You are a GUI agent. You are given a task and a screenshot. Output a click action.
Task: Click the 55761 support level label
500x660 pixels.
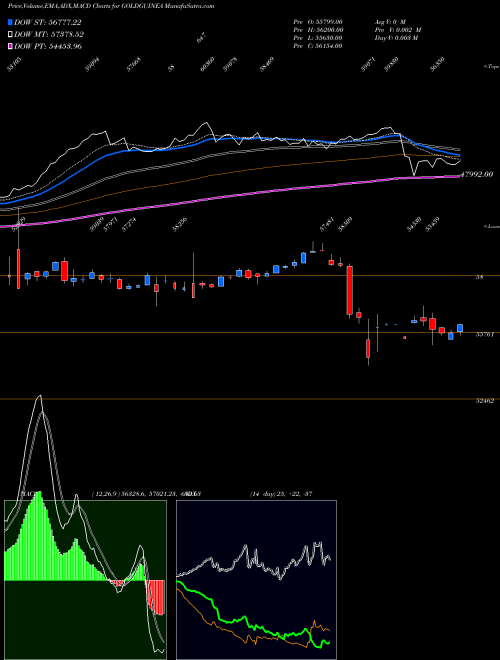[484, 335]
